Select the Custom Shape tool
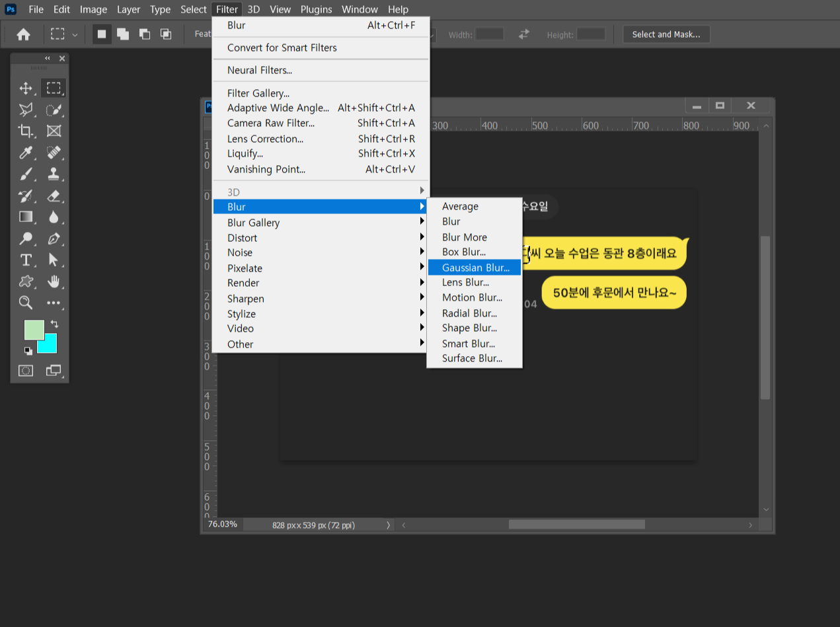The width and height of the screenshot is (840, 627). coord(26,281)
